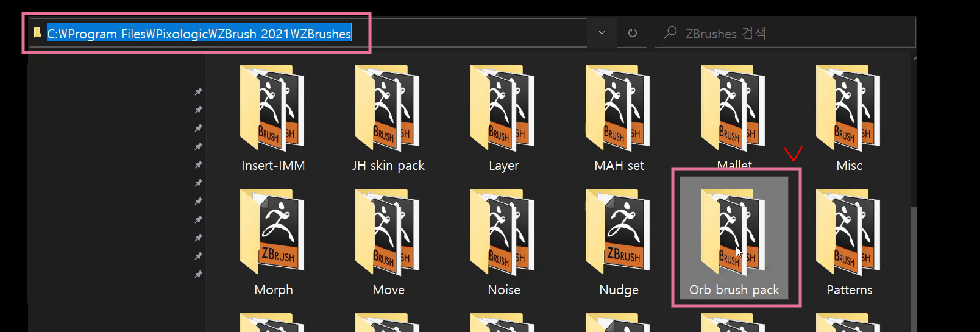980x332 pixels.
Task: Click the search magnifier icon
Action: pyautogui.click(x=670, y=32)
